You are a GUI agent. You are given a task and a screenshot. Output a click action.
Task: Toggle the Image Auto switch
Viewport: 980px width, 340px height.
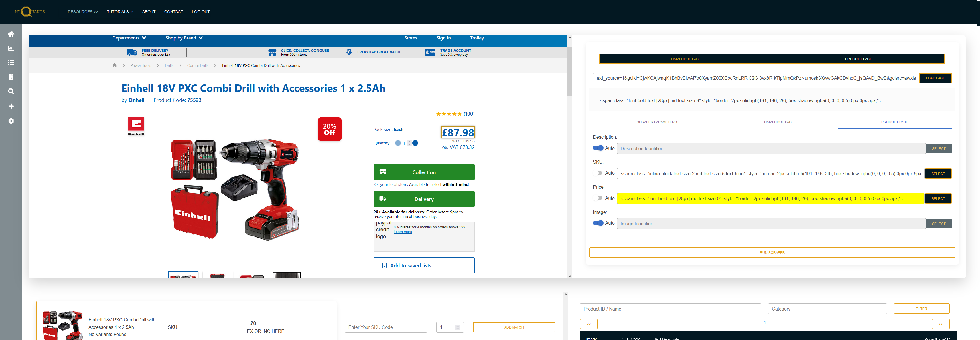point(598,223)
